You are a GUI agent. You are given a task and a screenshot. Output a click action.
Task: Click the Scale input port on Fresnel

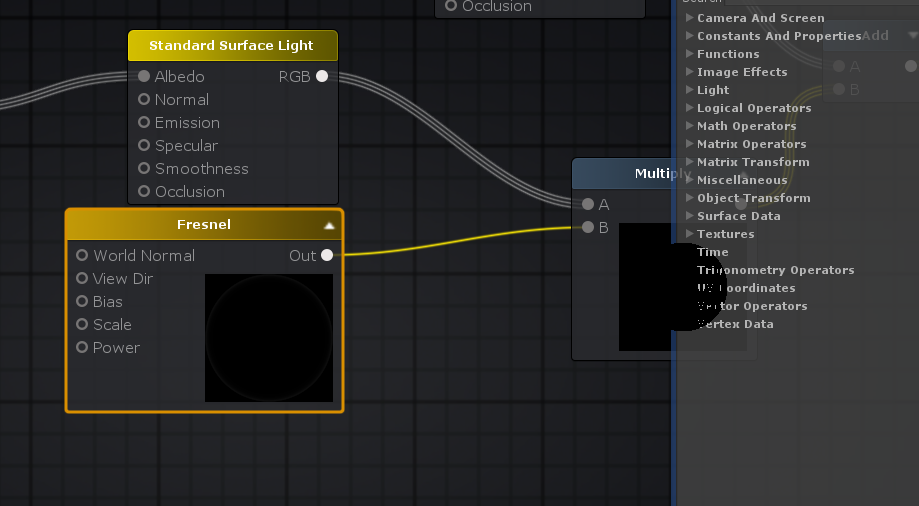click(x=82, y=324)
